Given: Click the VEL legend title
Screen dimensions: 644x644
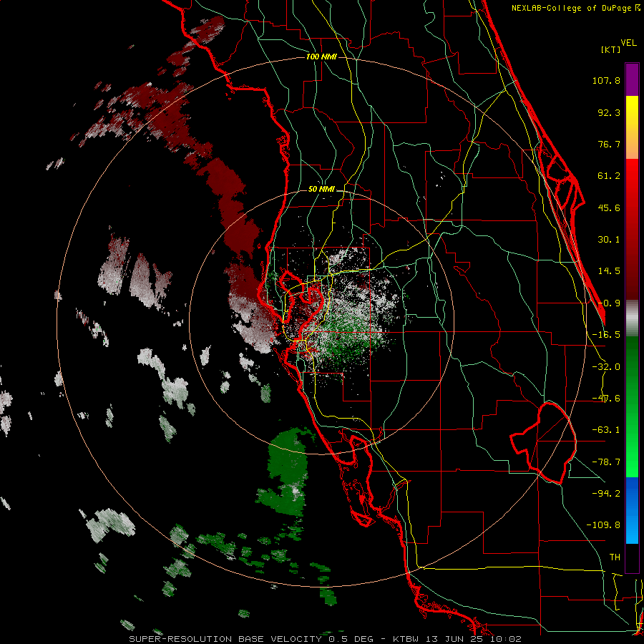Looking at the screenshot, I should (628, 43).
